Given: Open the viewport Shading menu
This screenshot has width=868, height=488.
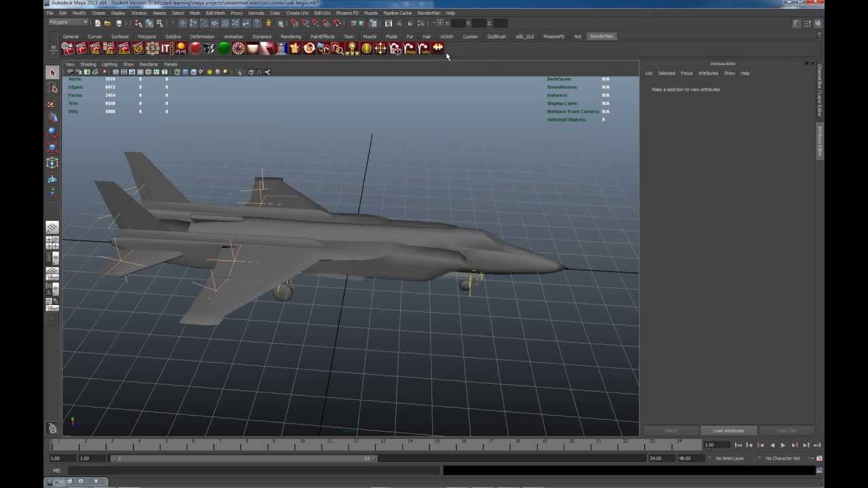Looking at the screenshot, I should pos(88,64).
